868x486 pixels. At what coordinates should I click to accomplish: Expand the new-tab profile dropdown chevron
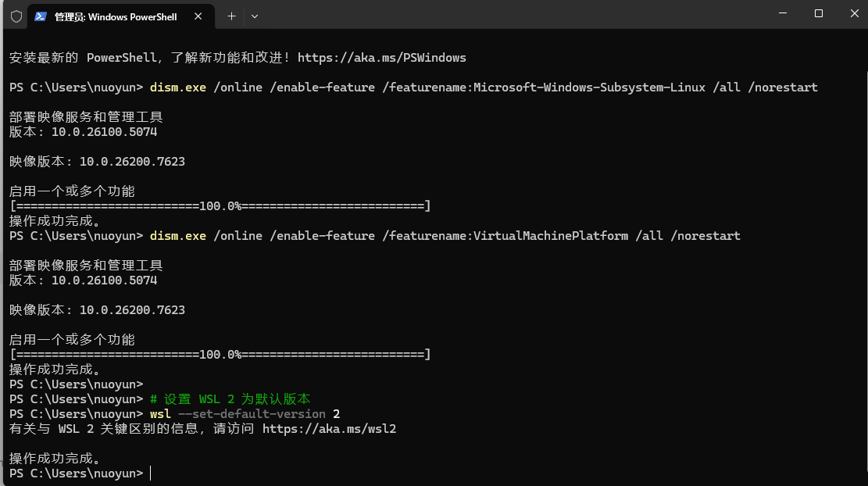click(x=255, y=16)
